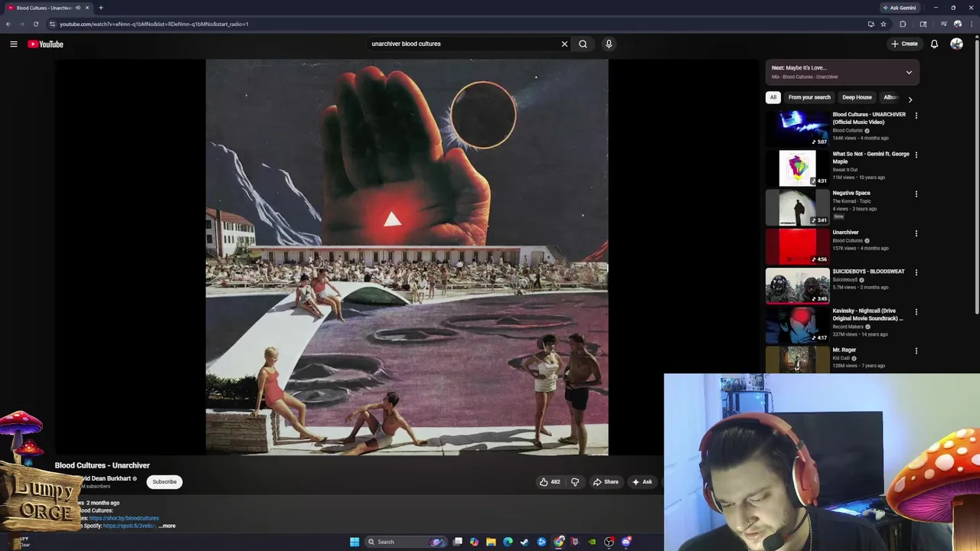This screenshot has width=980, height=551.
Task: Open the Mr. Rager video title
Action: [x=844, y=350]
